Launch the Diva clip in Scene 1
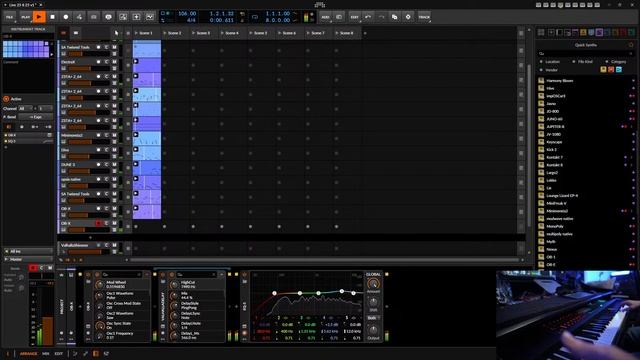 pos(136,149)
